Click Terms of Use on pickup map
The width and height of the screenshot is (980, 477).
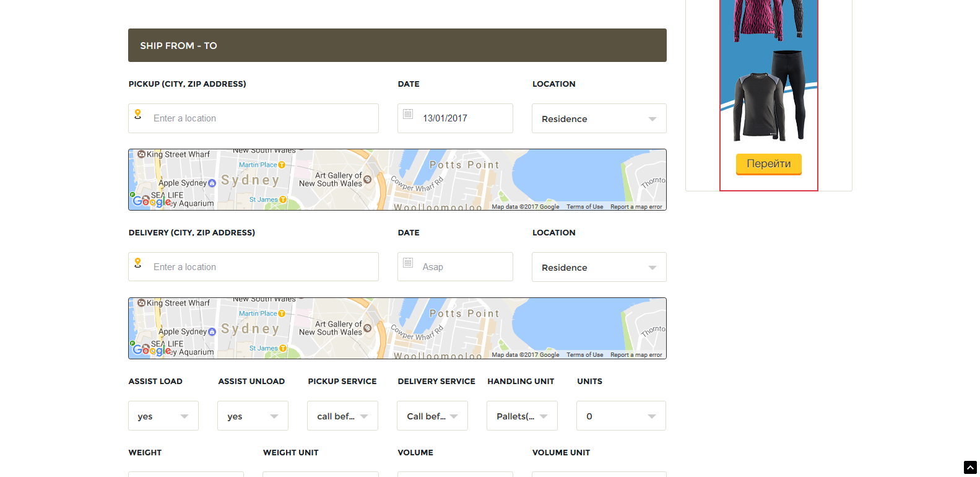[x=584, y=207]
